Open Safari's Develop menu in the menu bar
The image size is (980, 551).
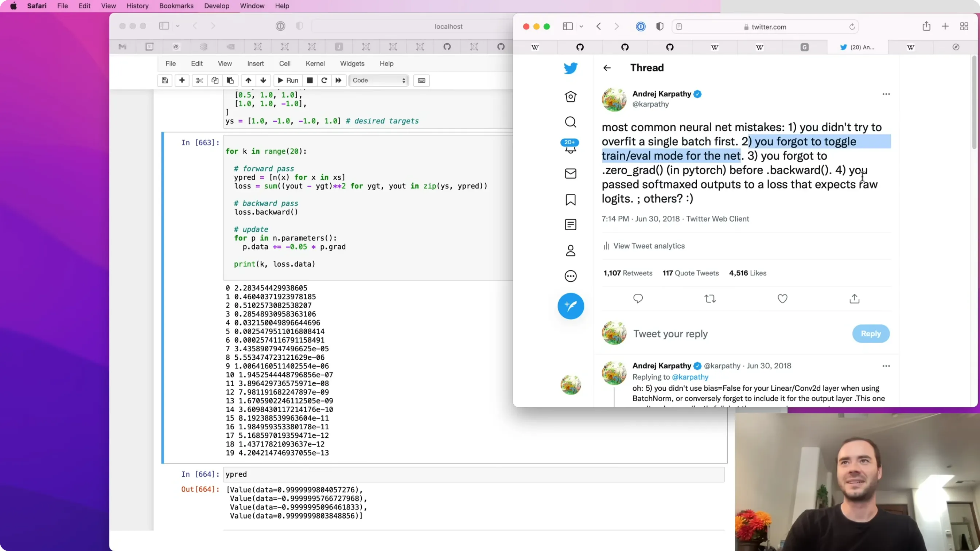point(217,6)
